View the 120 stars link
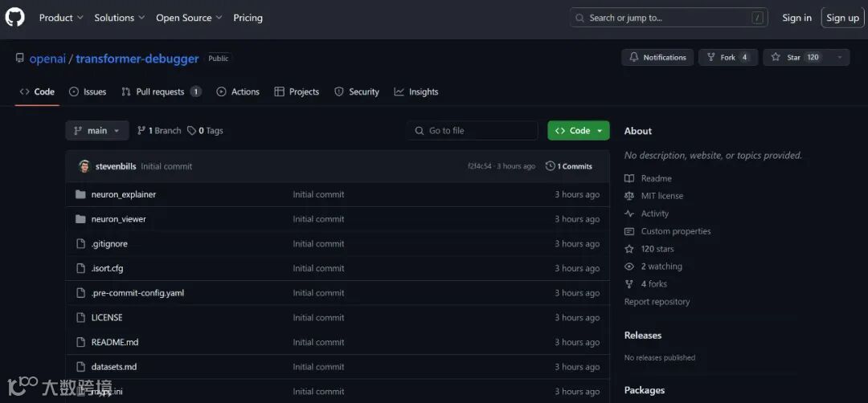 tap(649, 250)
